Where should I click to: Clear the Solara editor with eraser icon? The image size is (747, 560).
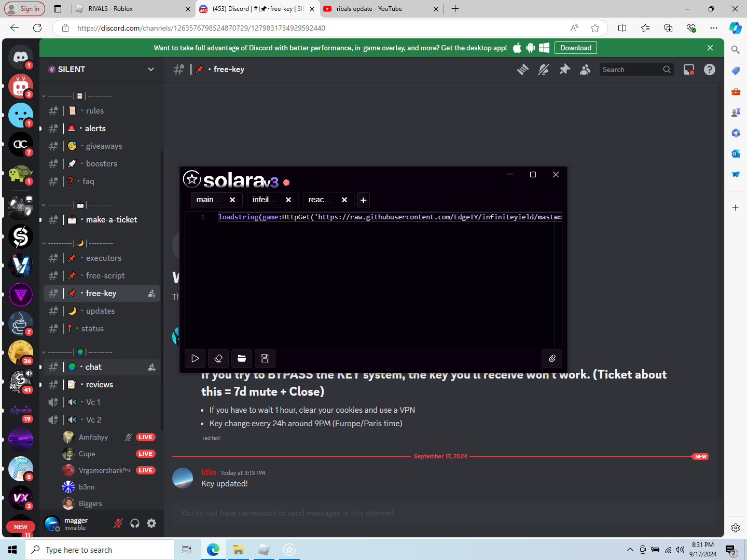pyautogui.click(x=218, y=358)
